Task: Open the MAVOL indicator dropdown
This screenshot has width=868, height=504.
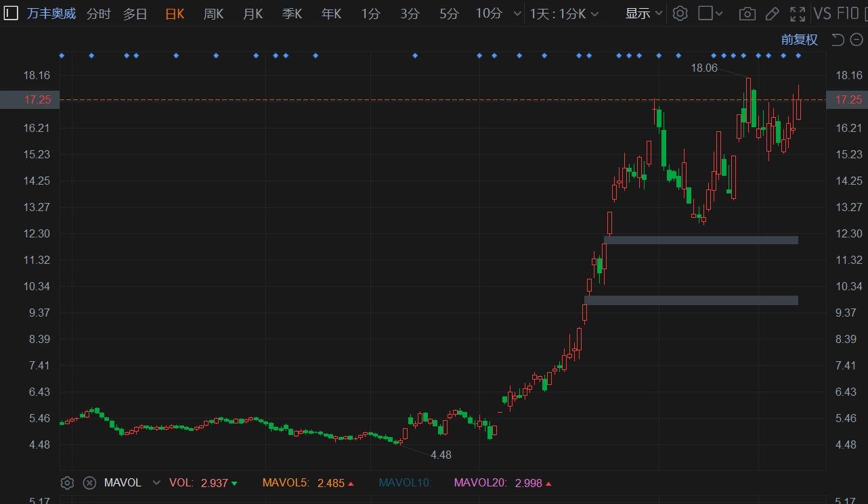Action: pyautogui.click(x=156, y=482)
